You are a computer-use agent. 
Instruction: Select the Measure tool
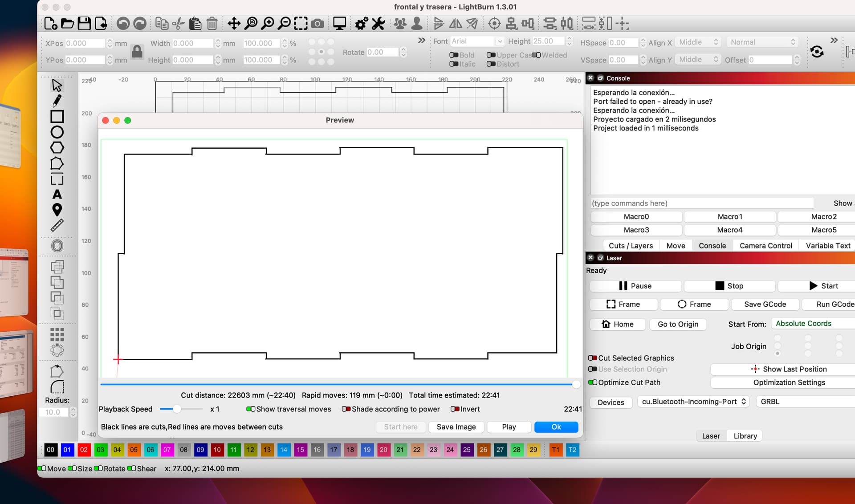pos(57,225)
